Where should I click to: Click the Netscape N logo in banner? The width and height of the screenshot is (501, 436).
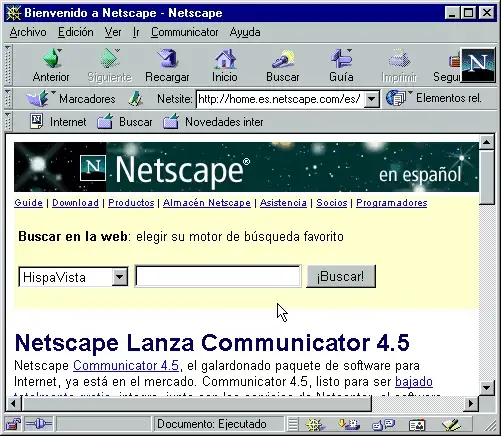[x=93, y=168]
